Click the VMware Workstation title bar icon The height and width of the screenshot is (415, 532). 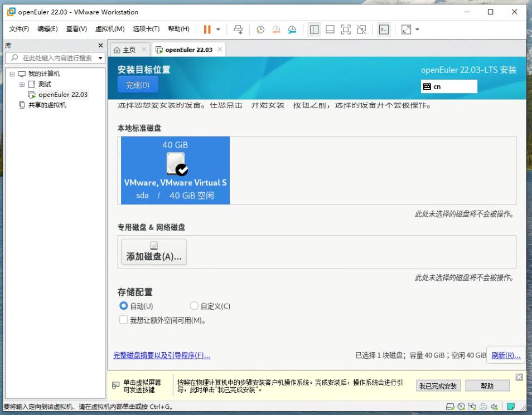(11, 12)
